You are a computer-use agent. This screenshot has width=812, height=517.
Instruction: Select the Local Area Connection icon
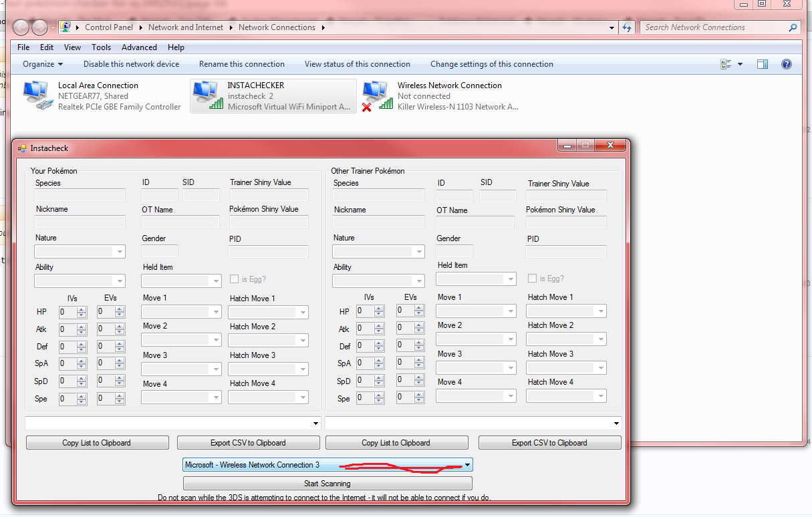(x=37, y=96)
